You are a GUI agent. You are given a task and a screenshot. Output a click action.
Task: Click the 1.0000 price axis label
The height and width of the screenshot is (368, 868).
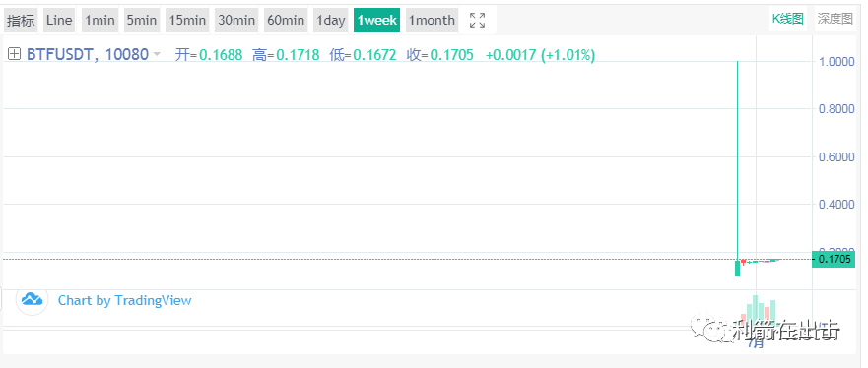click(836, 61)
